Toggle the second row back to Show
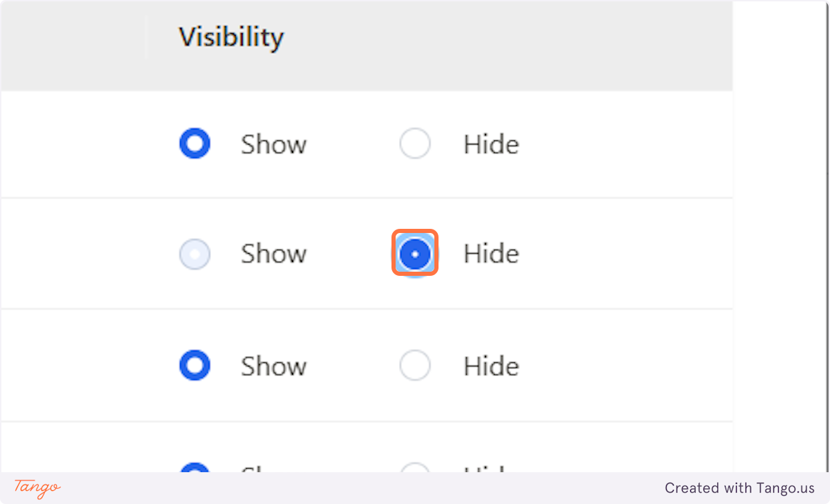 [195, 254]
